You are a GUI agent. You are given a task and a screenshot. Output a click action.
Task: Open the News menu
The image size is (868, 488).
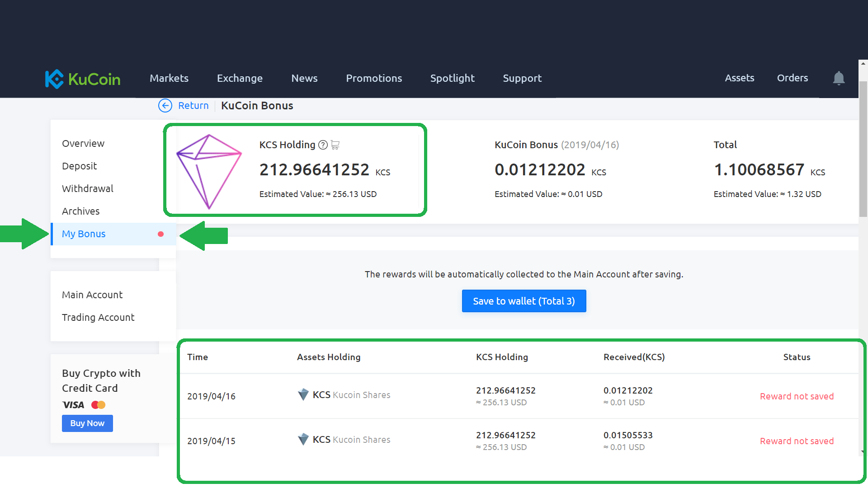tap(304, 78)
